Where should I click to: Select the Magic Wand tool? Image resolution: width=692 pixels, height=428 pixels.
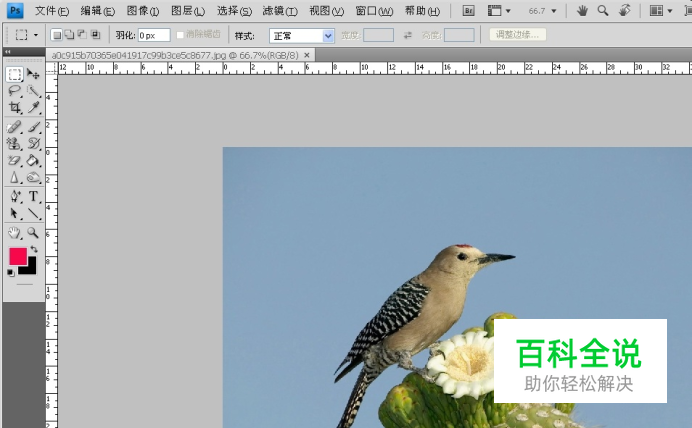(x=33, y=91)
